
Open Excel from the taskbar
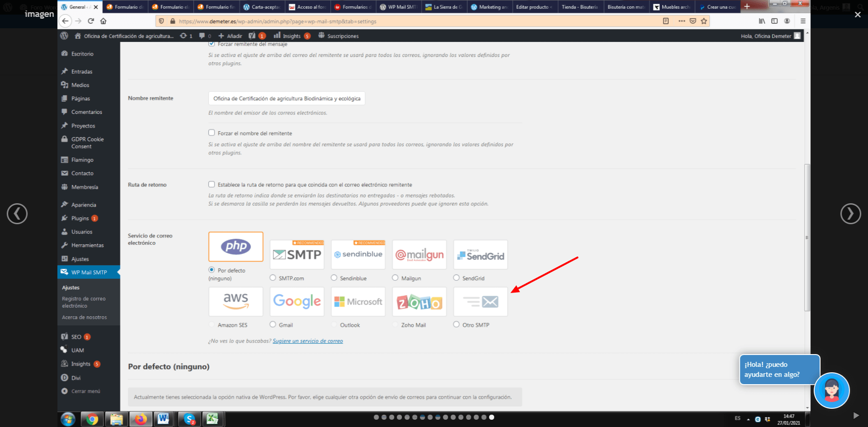pyautogui.click(x=212, y=419)
